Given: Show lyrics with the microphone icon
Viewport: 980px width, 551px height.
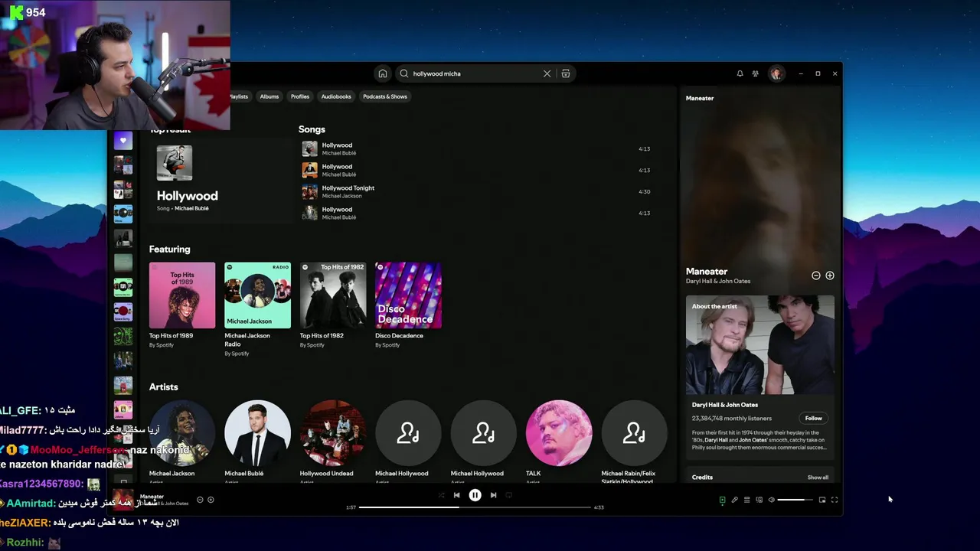Looking at the screenshot, I should pyautogui.click(x=734, y=500).
